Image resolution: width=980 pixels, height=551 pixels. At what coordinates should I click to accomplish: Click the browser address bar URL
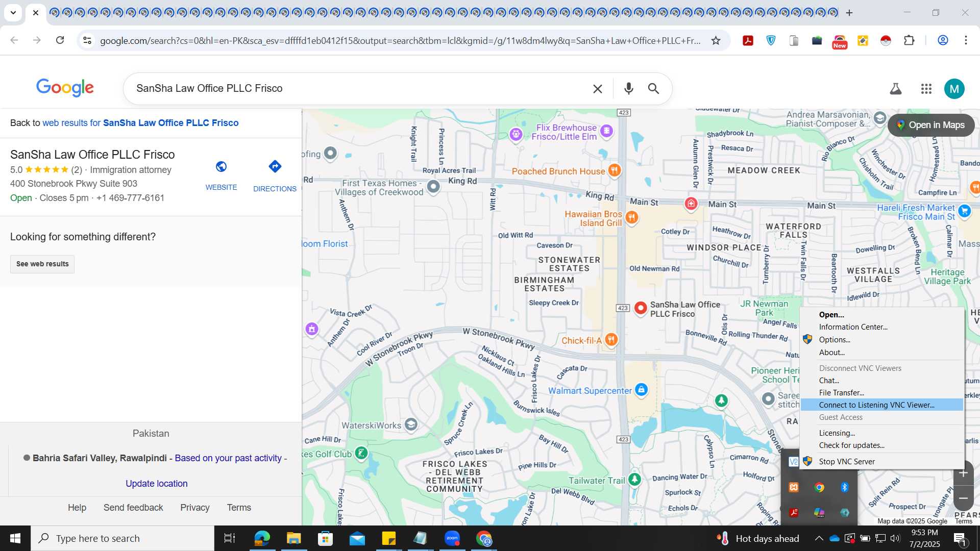click(400, 40)
